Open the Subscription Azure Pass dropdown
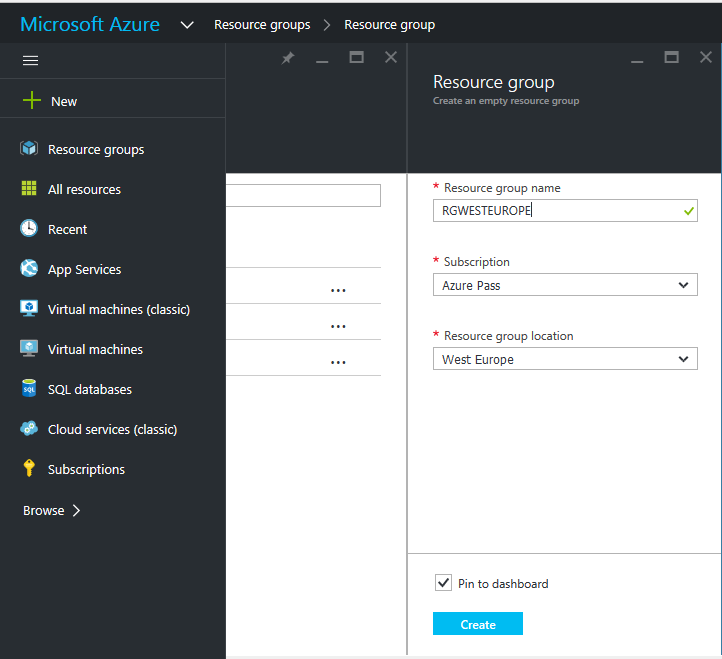The height and width of the screenshot is (659, 722). (565, 285)
